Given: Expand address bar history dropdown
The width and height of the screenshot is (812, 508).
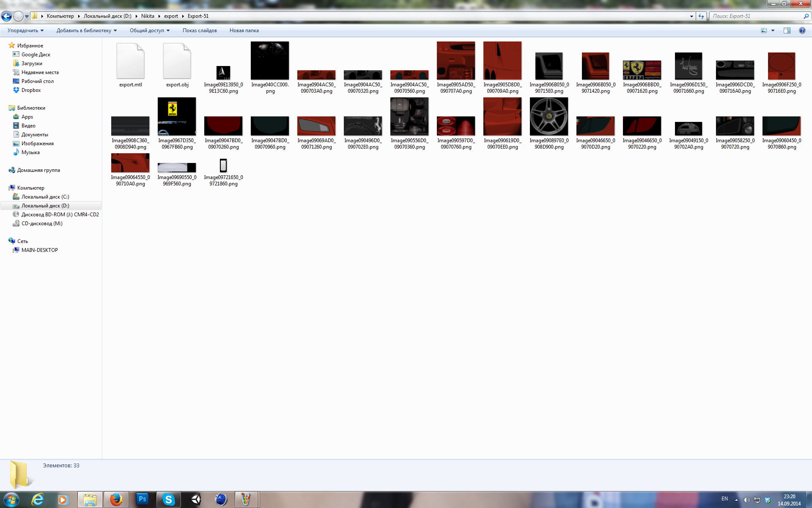Looking at the screenshot, I should [691, 16].
